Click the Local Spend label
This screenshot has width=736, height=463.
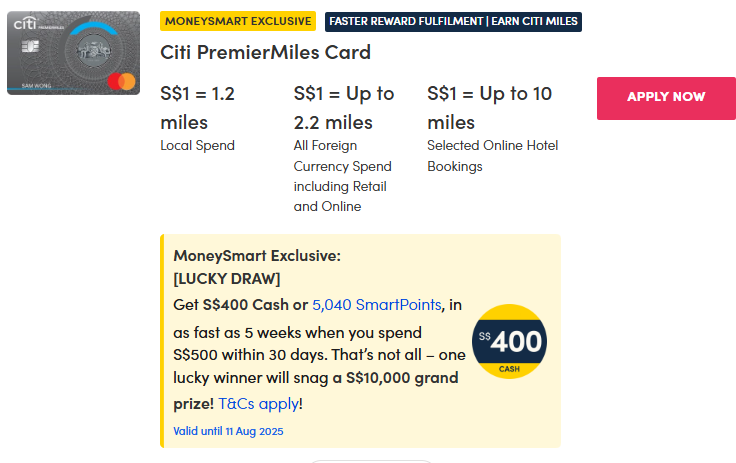coord(197,146)
